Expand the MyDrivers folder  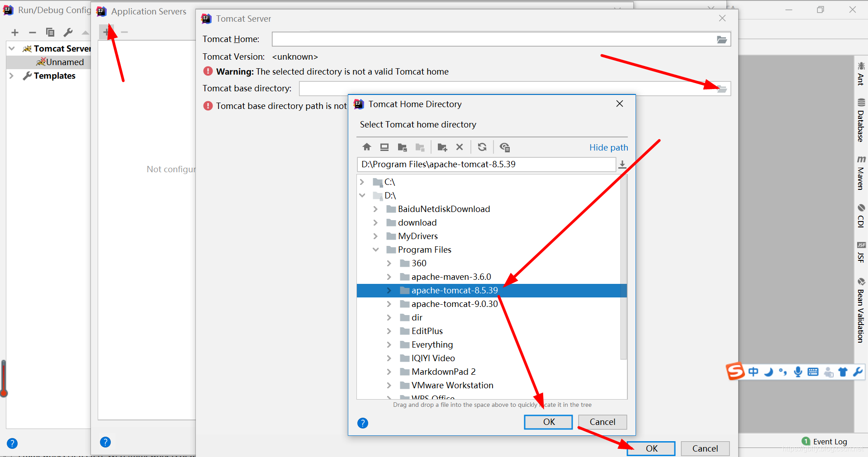375,236
